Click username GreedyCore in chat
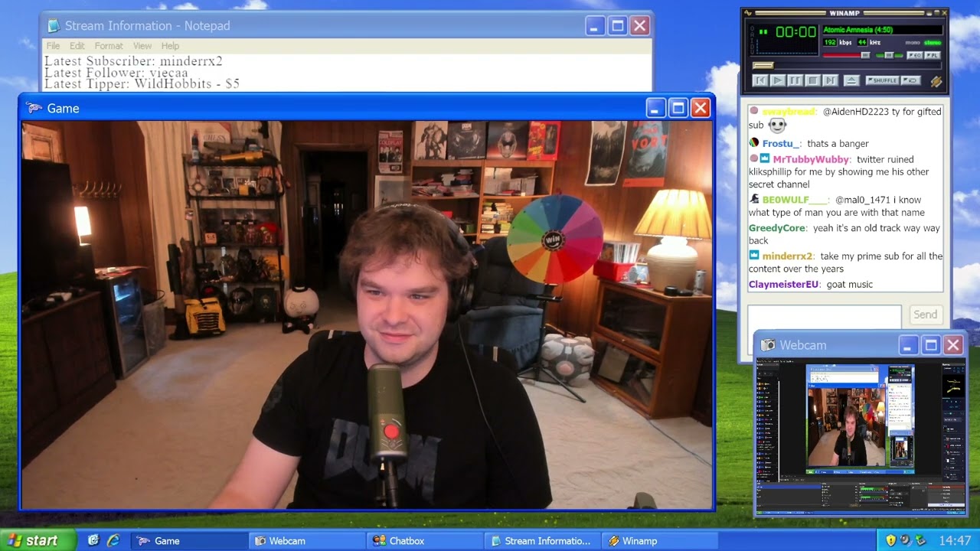Viewport: 980px width, 551px height. tap(777, 228)
